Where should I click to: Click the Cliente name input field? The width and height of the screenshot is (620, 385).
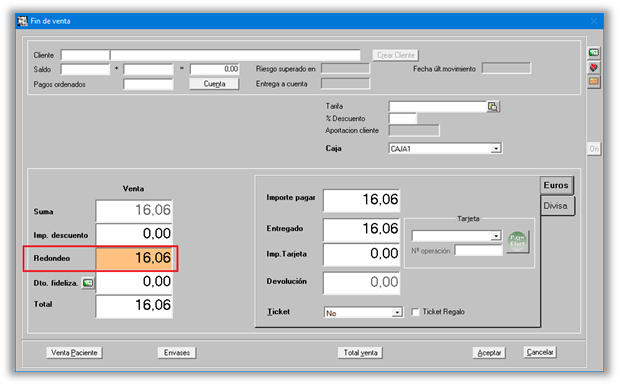[x=235, y=55]
